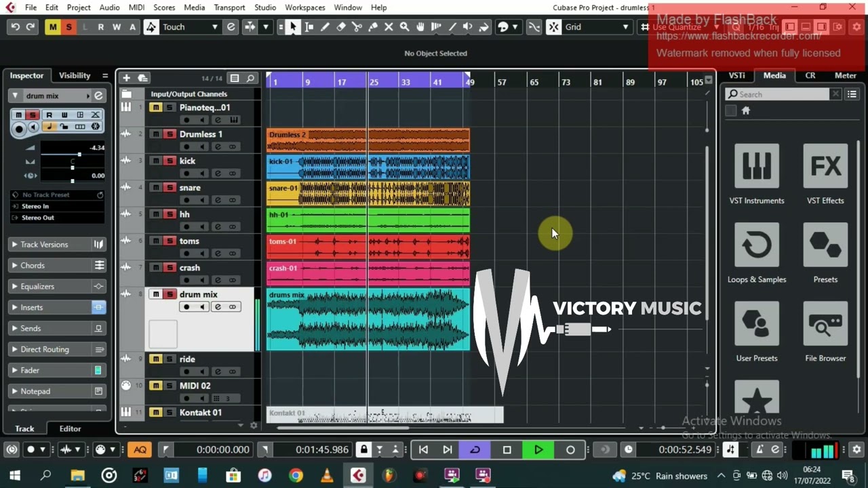The height and width of the screenshot is (488, 868).
Task: Toggle AQ auto quantize button
Action: (x=140, y=449)
